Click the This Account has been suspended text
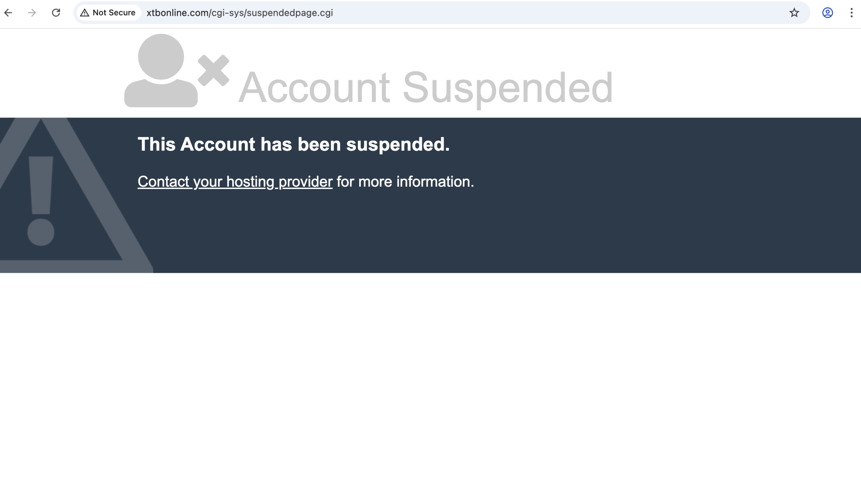861x504 pixels. [x=293, y=144]
